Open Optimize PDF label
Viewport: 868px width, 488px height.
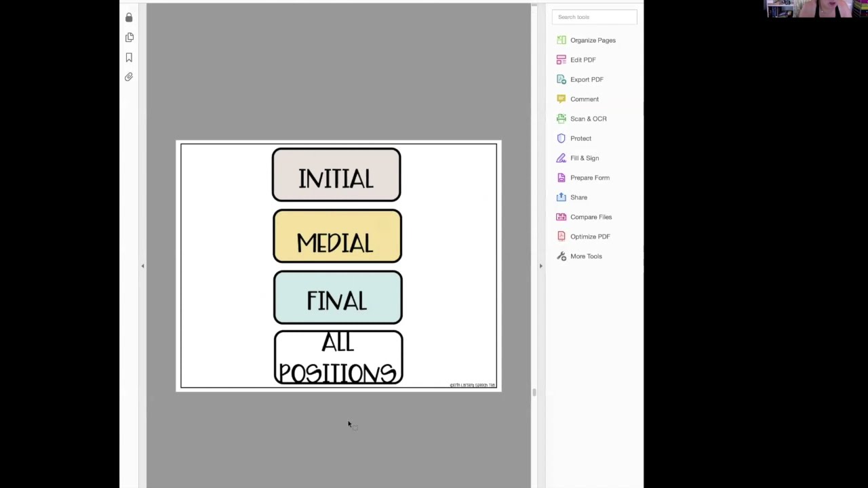coord(590,237)
